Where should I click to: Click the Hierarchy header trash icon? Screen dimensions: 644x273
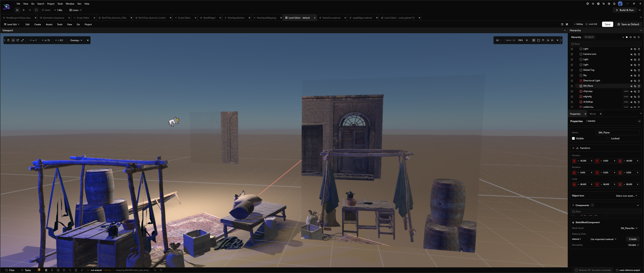(638, 37)
